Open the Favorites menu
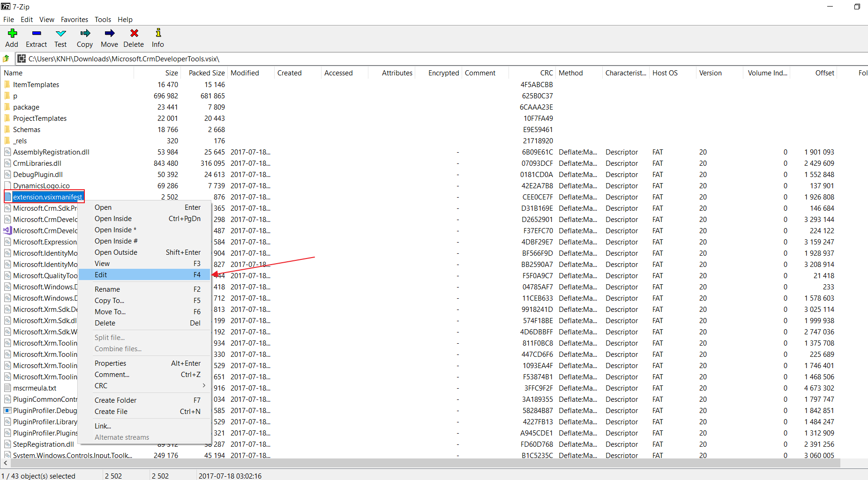The image size is (868, 480). [75, 20]
